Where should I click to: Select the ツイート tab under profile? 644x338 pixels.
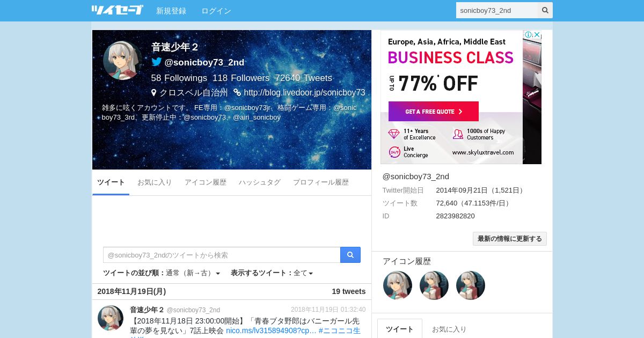click(111, 182)
